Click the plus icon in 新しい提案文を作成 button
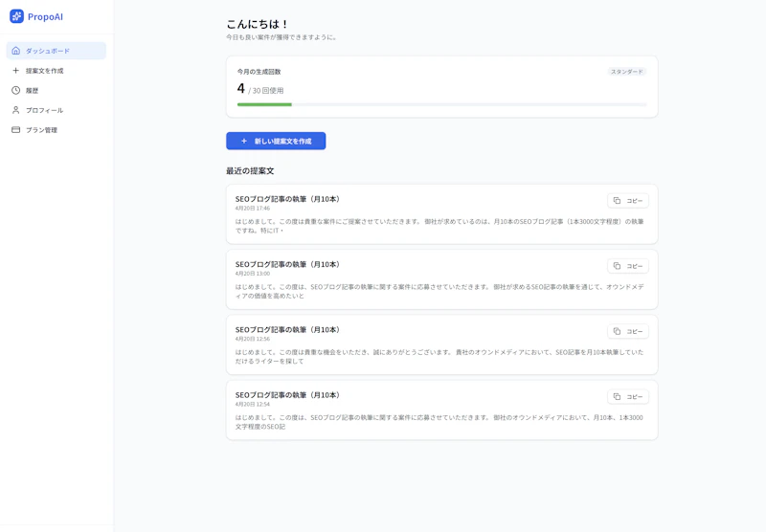Image resolution: width=766 pixels, height=532 pixels. (244, 141)
